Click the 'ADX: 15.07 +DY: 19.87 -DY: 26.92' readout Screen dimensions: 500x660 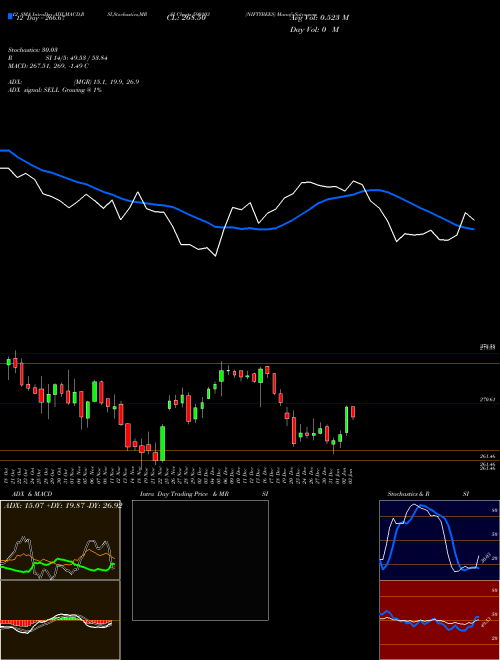(x=63, y=505)
